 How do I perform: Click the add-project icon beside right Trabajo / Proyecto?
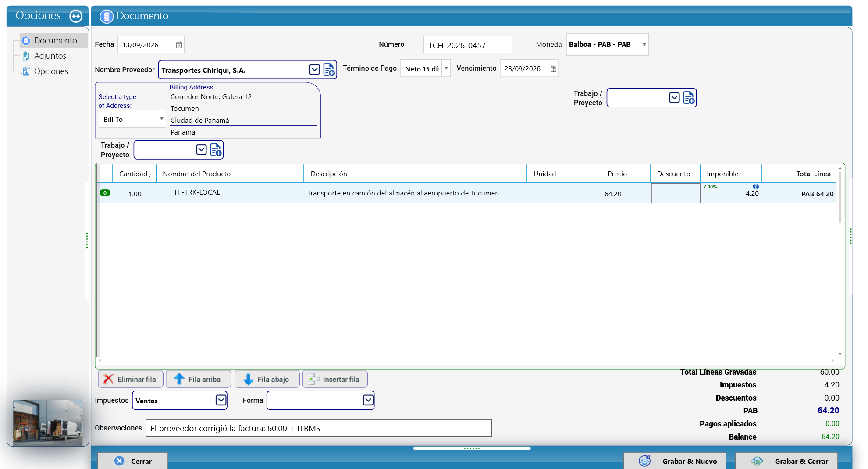coord(689,98)
